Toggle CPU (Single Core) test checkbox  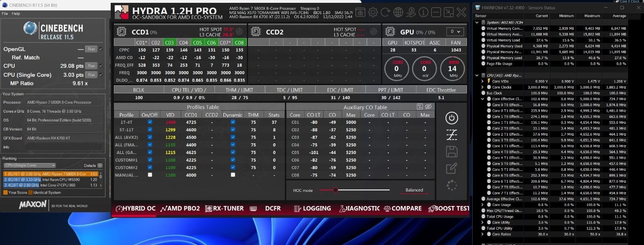click(x=101, y=75)
